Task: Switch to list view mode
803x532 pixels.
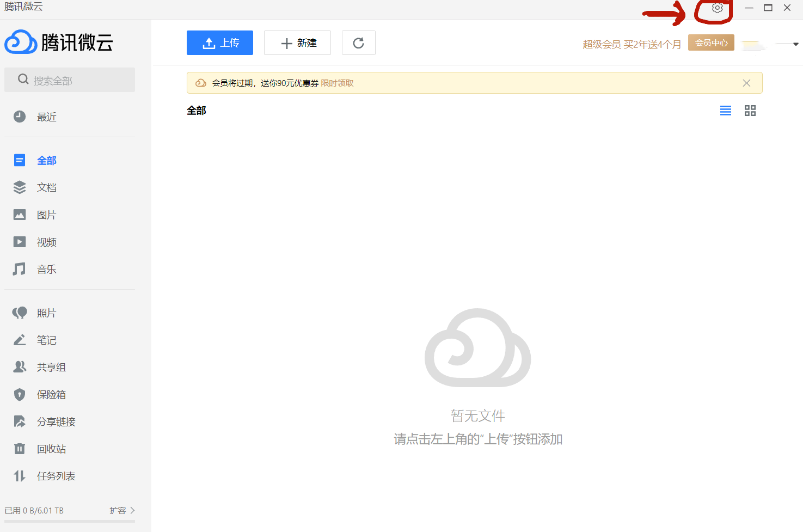Action: pyautogui.click(x=725, y=111)
